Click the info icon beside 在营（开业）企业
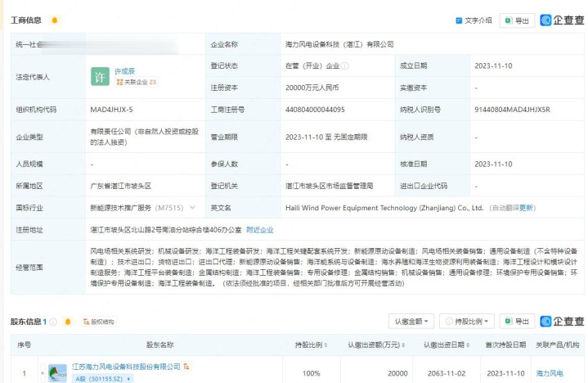 [345, 66]
